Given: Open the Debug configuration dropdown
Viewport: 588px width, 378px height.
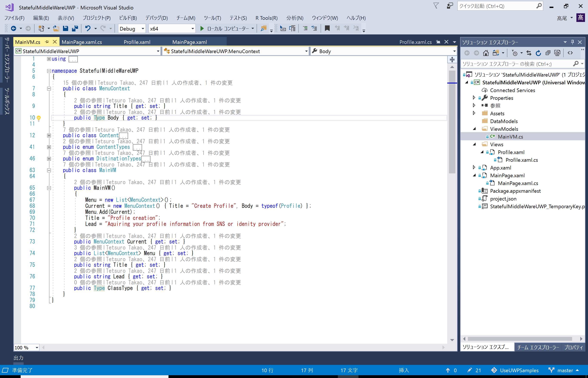Looking at the screenshot, I should coord(132,29).
